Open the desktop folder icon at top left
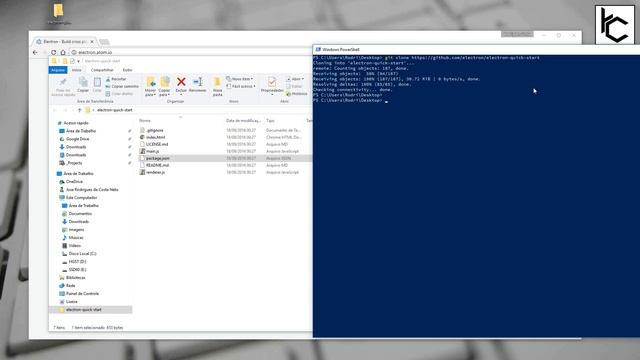This screenshot has width=640, height=360. [59, 11]
